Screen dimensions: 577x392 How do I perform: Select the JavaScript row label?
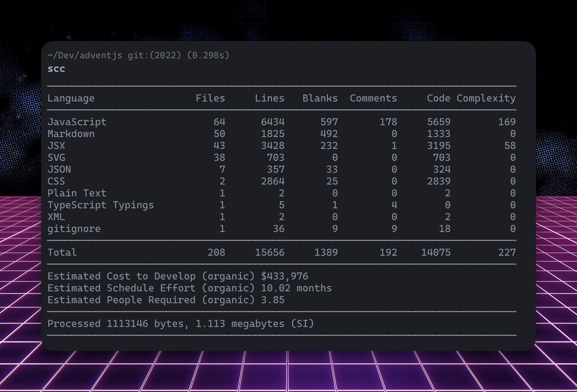click(77, 122)
